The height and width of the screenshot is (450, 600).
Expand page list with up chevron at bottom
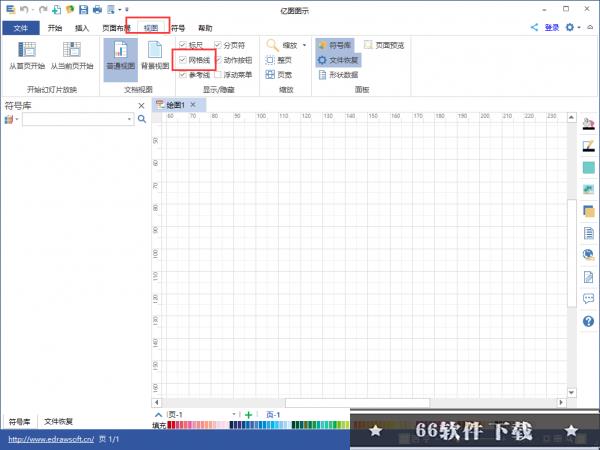click(158, 415)
